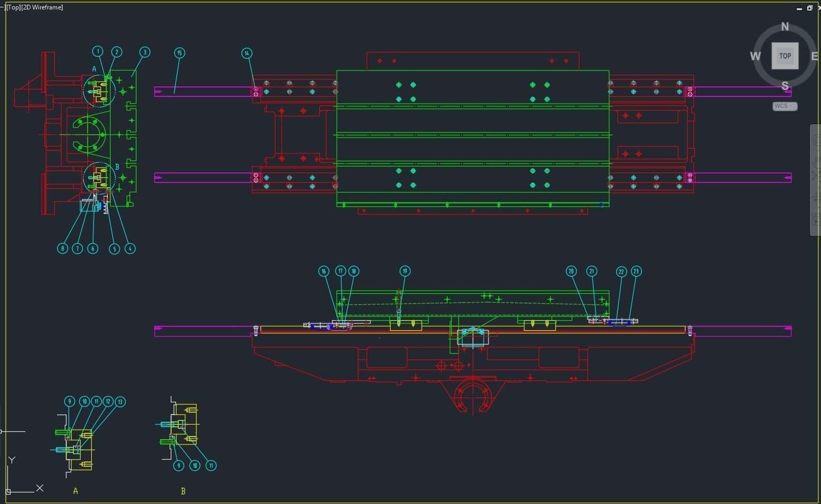Select balloon number 19 in front view
The image size is (821, 504).
(405, 271)
